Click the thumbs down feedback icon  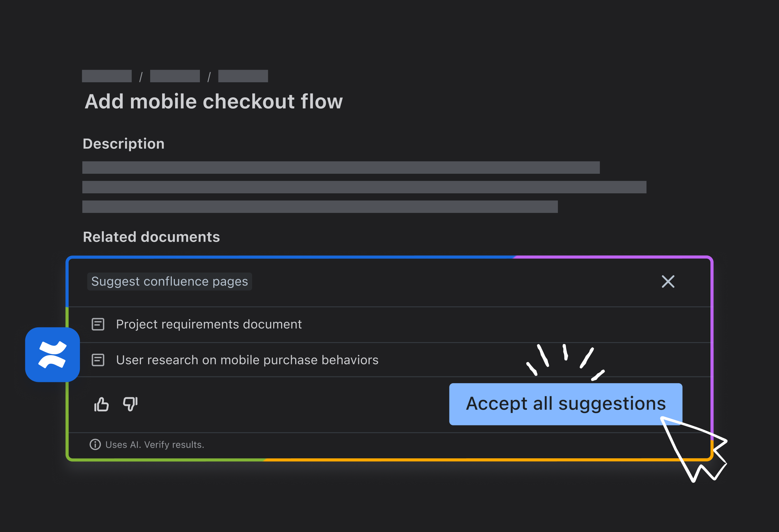(130, 404)
